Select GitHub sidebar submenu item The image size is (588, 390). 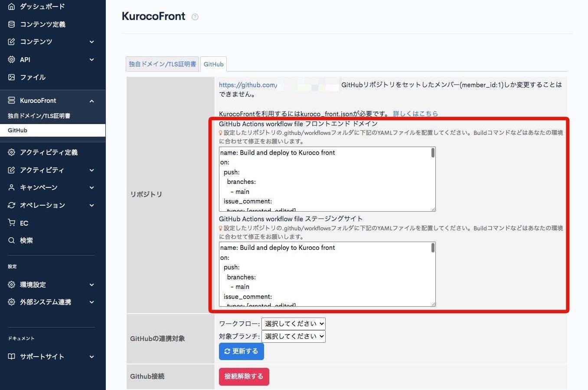52,130
